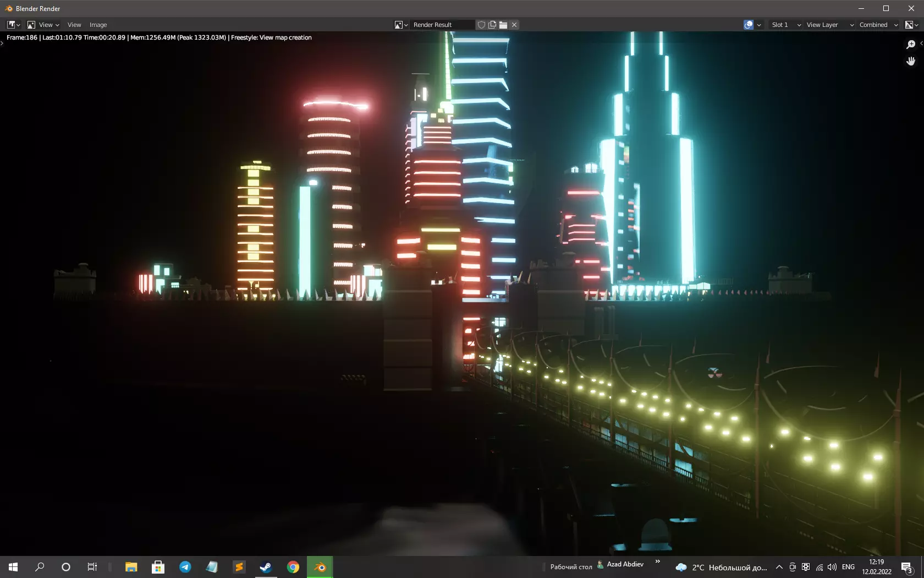Open Windows search from the taskbar
This screenshot has width=924, height=578.
(x=40, y=567)
